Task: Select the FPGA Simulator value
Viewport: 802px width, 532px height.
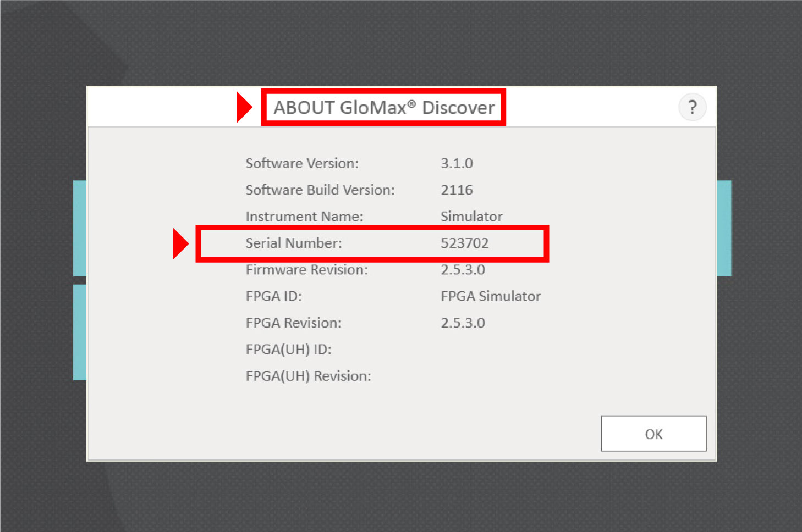Action: 491,296
